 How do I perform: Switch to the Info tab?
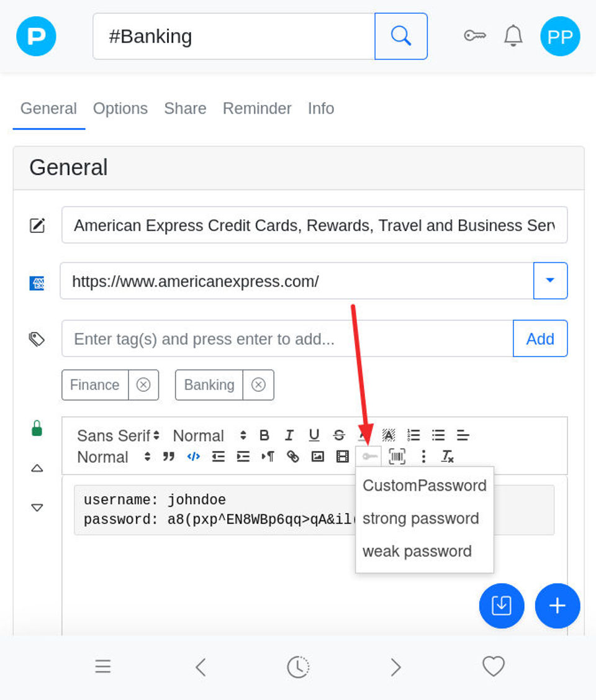pos(321,109)
